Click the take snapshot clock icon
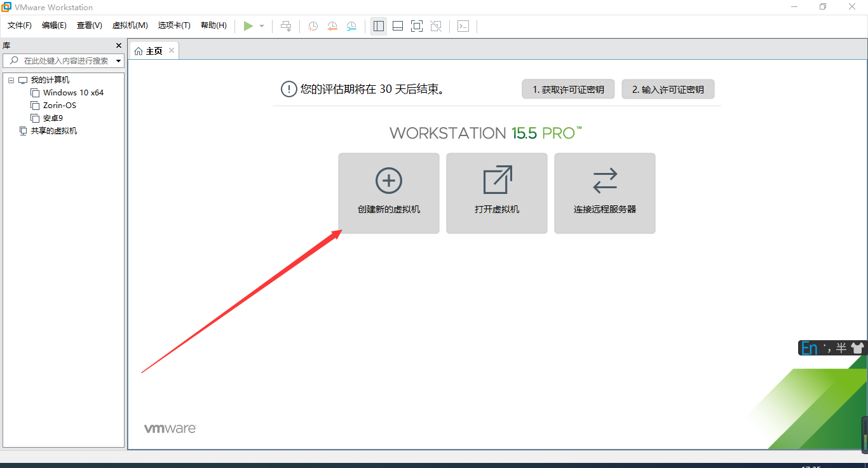868x468 pixels. [x=313, y=26]
